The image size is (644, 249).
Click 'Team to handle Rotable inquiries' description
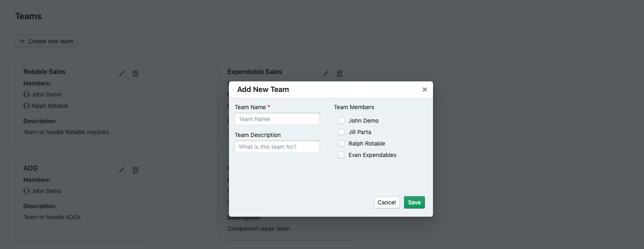(x=66, y=132)
